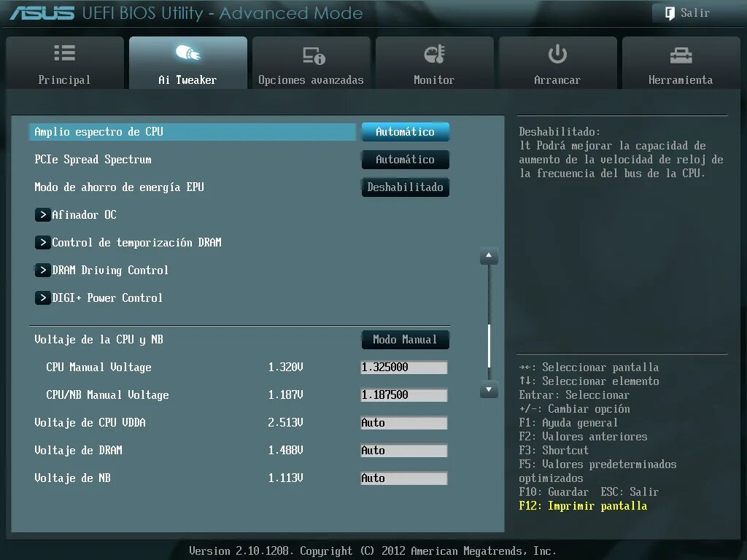Click the 1.187V CPU/NB voltage reading
This screenshot has height=560, width=747.
pyautogui.click(x=285, y=394)
